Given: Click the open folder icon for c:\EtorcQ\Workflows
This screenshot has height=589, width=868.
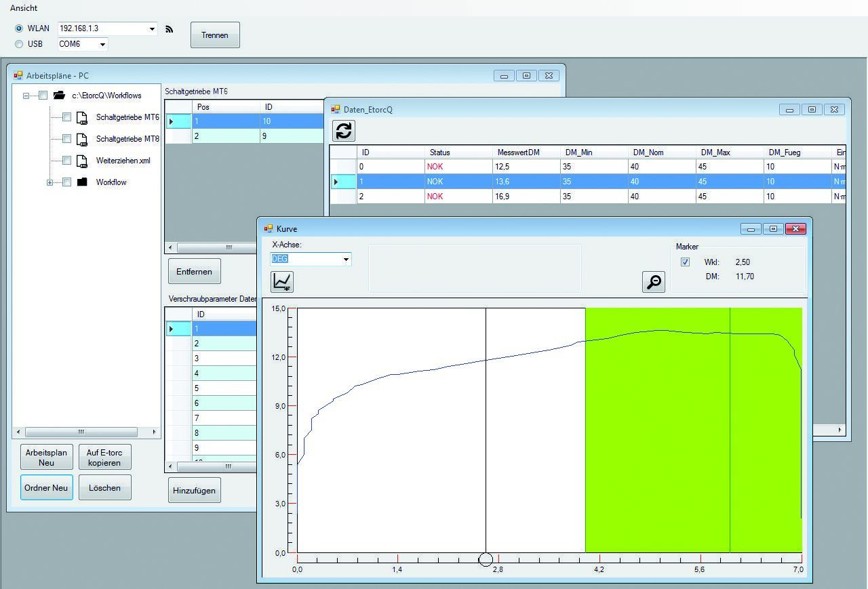Looking at the screenshot, I should point(59,96).
